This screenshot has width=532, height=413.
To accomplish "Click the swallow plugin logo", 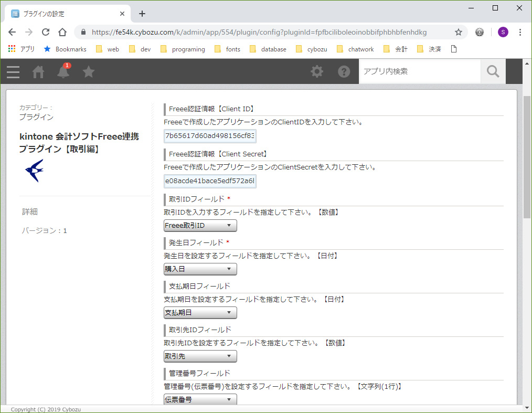I will pyautogui.click(x=34, y=171).
